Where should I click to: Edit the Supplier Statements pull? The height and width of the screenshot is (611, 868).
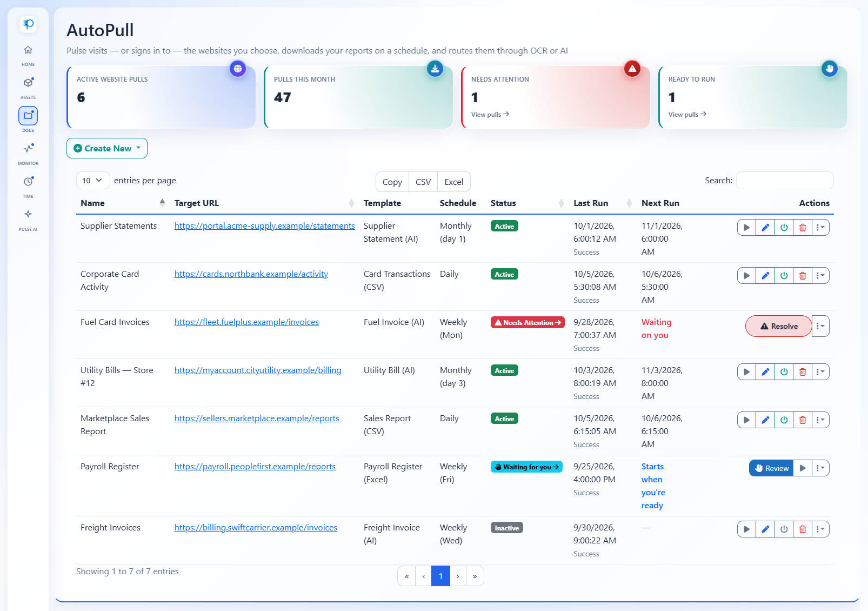[x=765, y=228]
